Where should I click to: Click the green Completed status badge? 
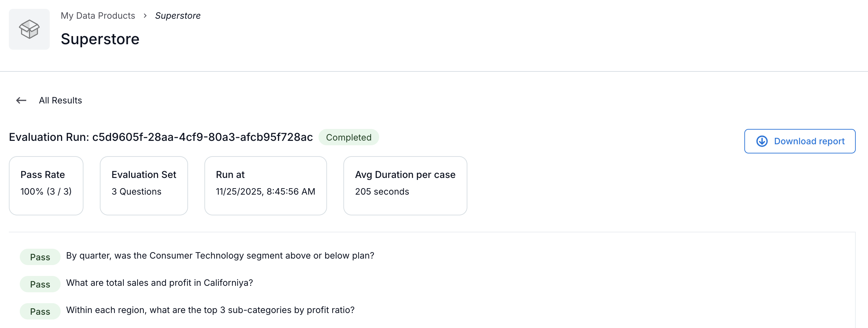pyautogui.click(x=348, y=137)
